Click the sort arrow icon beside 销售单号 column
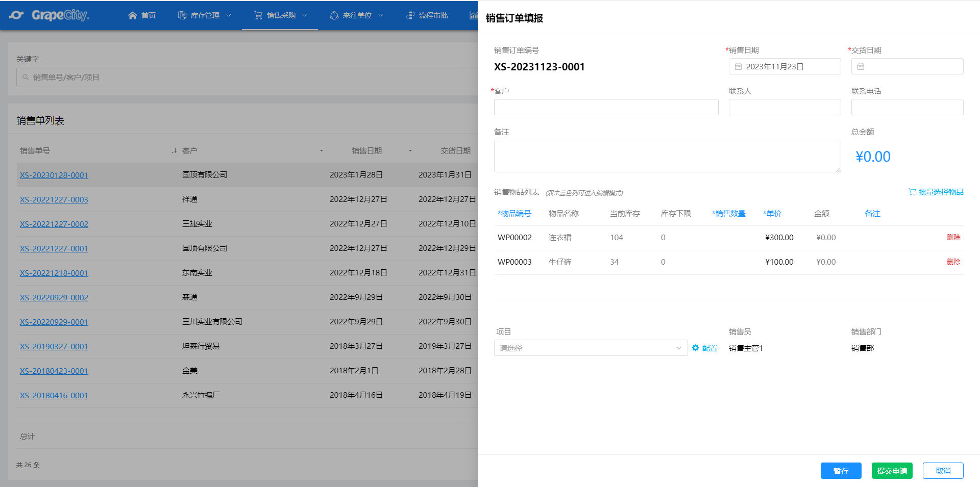The image size is (980, 487). coord(174,150)
